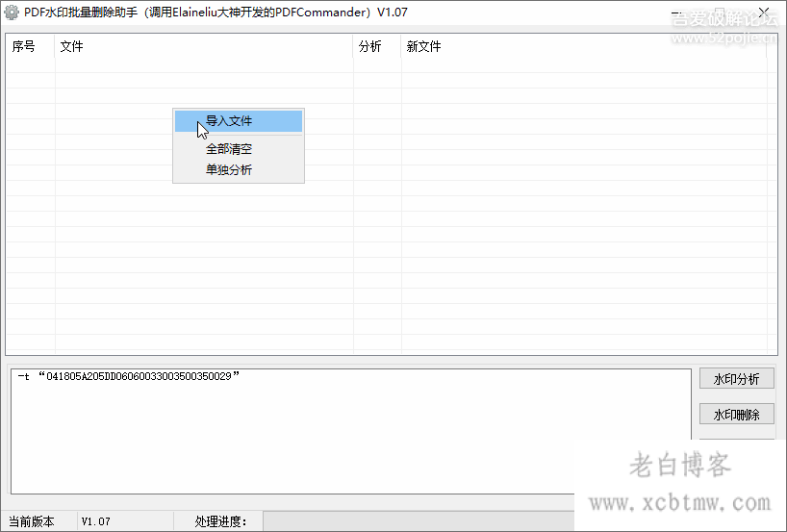Click the 处理进度: status label
Screen dimensions: 787x532
click(221, 521)
